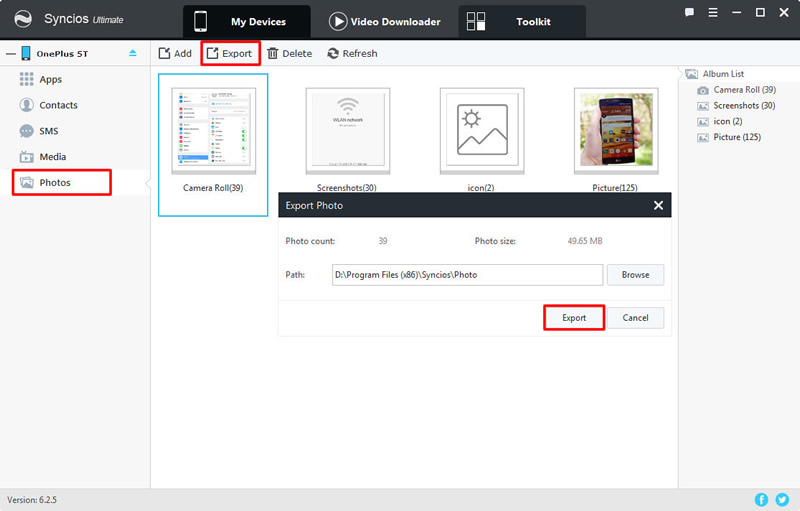Image resolution: width=800 pixels, height=511 pixels.
Task: Eject the OnePlus 5T device
Action: 133,53
